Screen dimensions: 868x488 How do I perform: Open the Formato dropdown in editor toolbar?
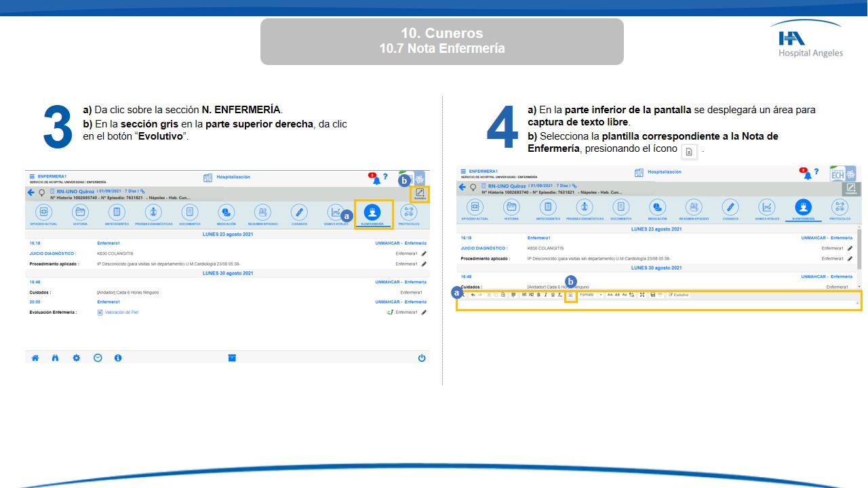point(591,295)
